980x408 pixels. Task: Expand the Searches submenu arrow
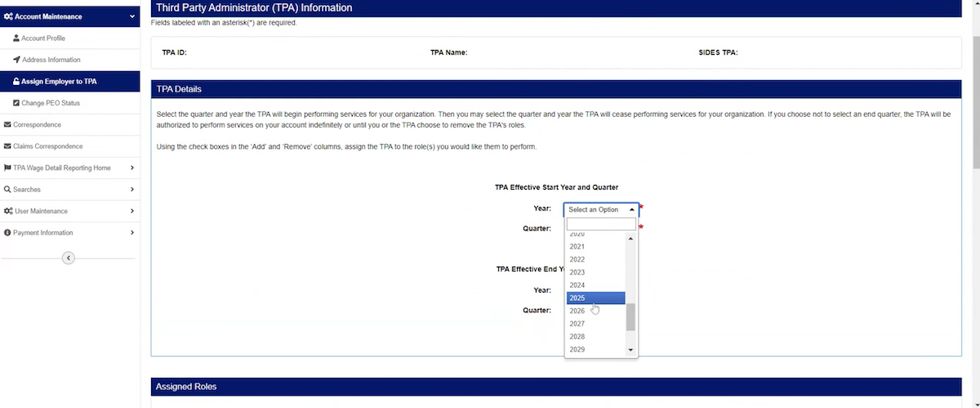[132, 190]
